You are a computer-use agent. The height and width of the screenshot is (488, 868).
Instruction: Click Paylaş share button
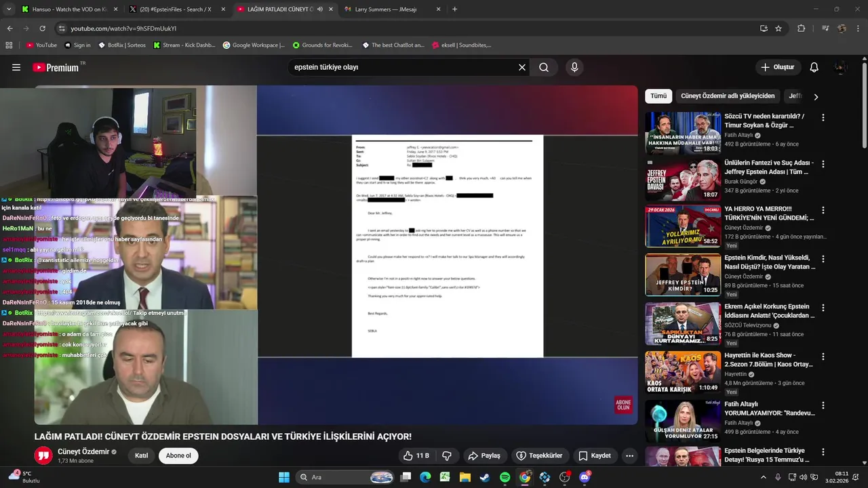click(x=484, y=455)
